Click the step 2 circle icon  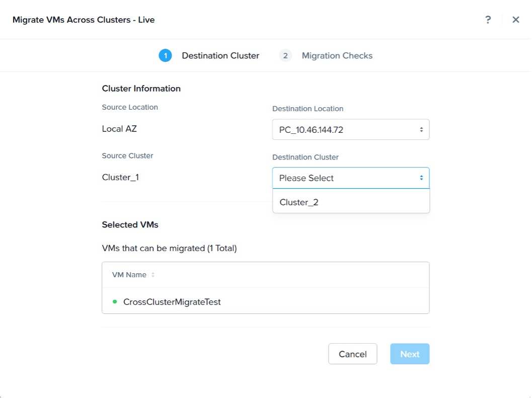pyautogui.click(x=285, y=56)
